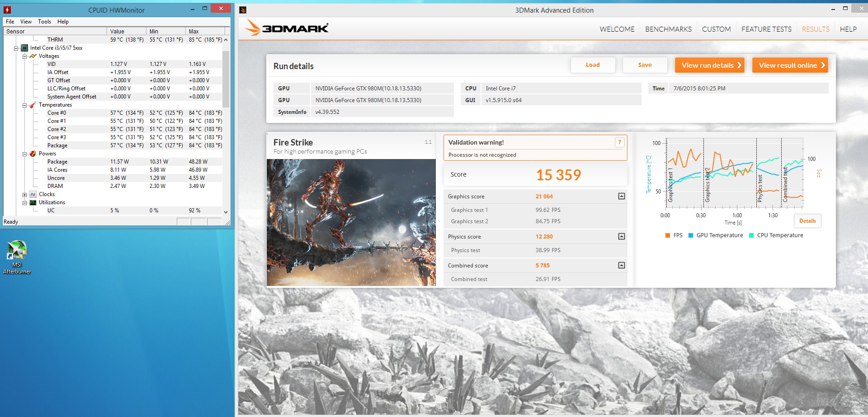This screenshot has width=868, height=417.
Task: Collapse the Utilizations tree node
Action: click(25, 203)
